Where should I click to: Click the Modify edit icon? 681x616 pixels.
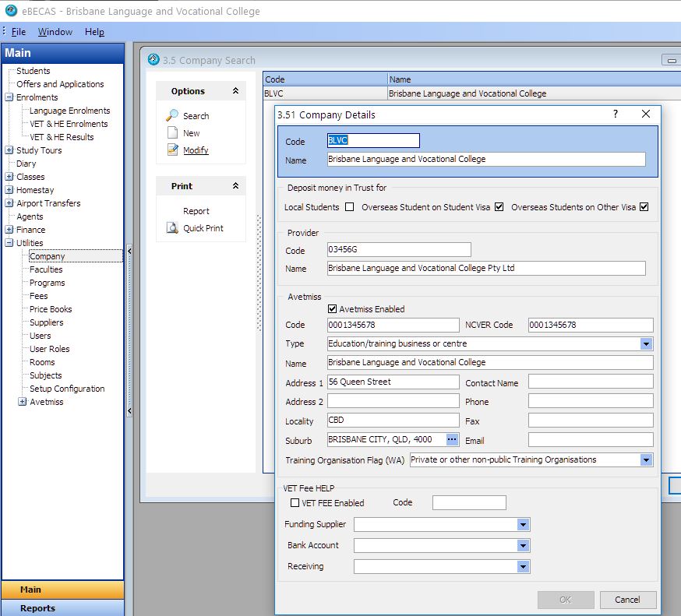[x=173, y=150]
